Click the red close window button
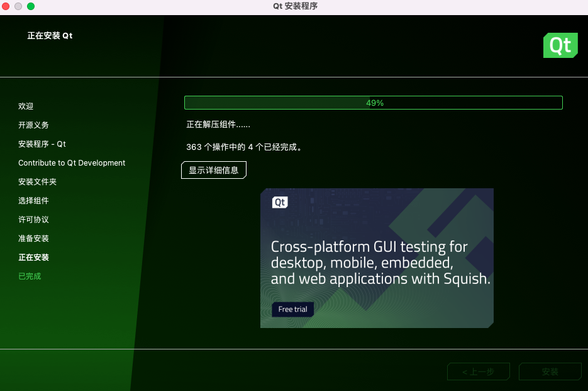Screen dimensions: 588x391 pyautogui.click(x=6, y=6)
